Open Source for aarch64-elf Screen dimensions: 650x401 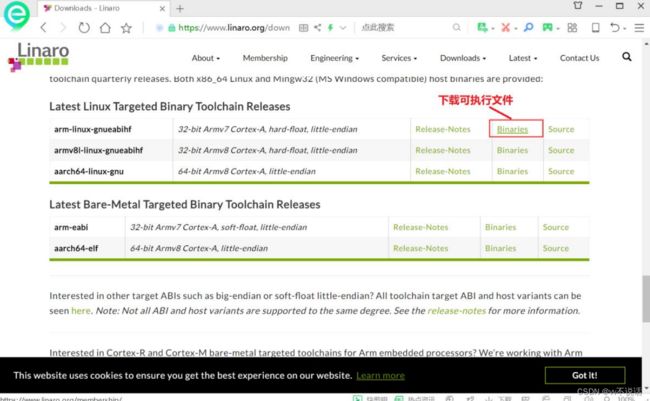[555, 248]
